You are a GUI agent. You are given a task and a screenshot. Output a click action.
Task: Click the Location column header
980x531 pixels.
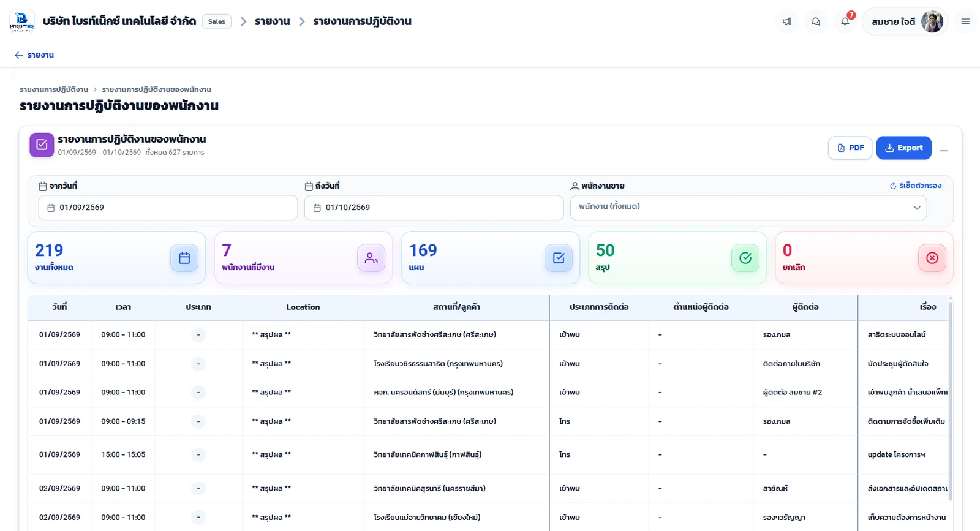click(x=303, y=307)
